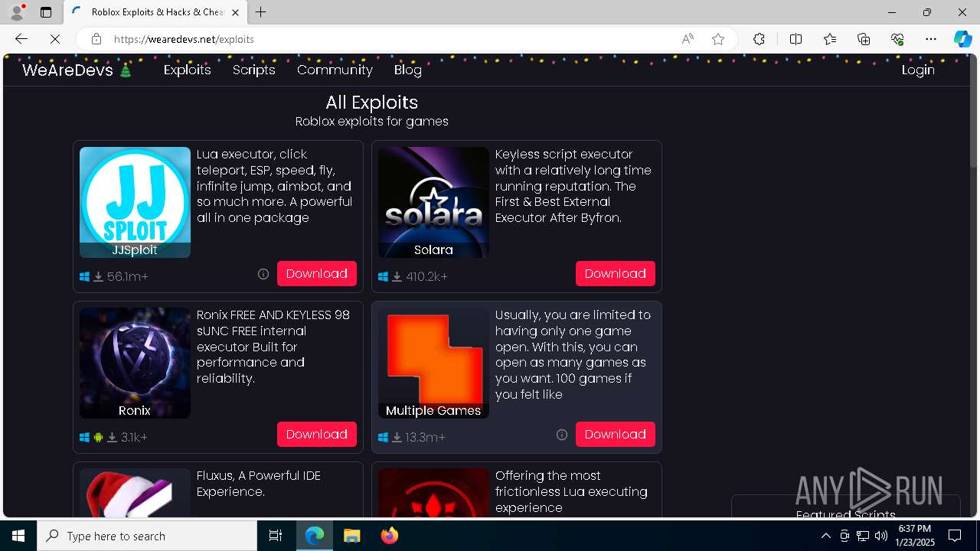The image size is (980, 551).
Task: Open File Explorer from taskbar
Action: coord(351,536)
